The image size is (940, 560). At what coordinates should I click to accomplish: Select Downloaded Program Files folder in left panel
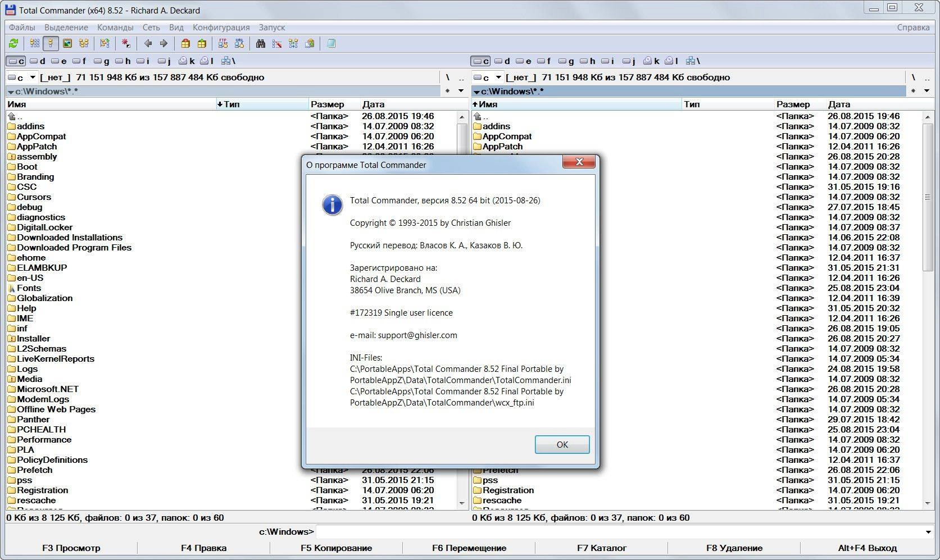(x=74, y=248)
